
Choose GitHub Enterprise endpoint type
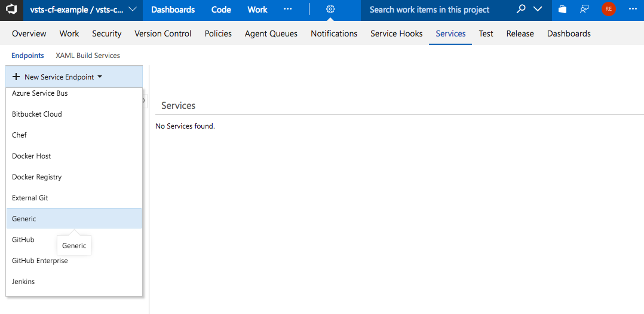(40, 261)
